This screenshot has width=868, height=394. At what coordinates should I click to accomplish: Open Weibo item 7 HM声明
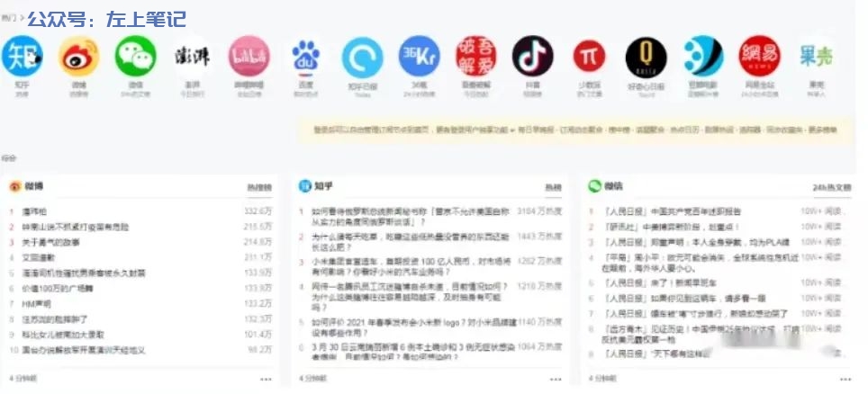(x=37, y=304)
